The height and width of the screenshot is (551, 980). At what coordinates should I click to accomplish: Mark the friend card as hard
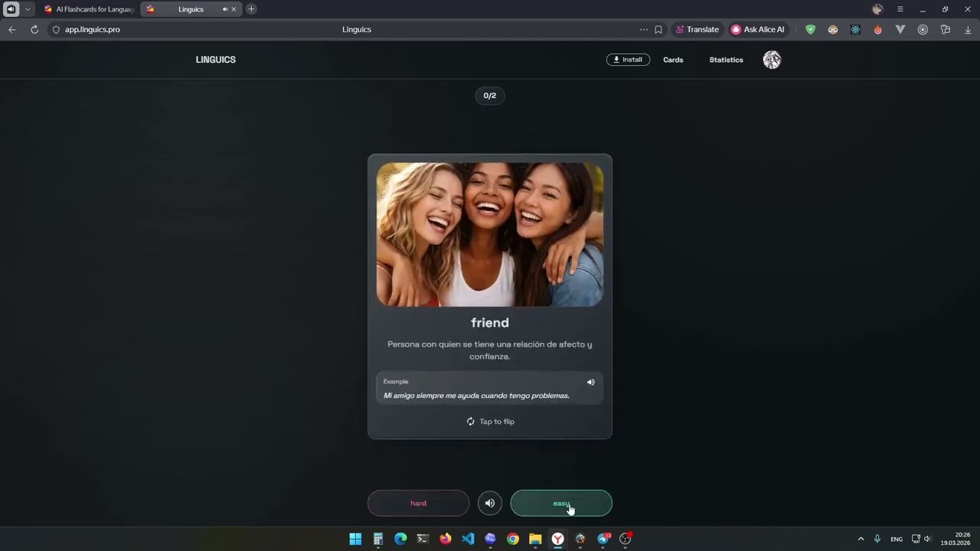pyautogui.click(x=418, y=503)
